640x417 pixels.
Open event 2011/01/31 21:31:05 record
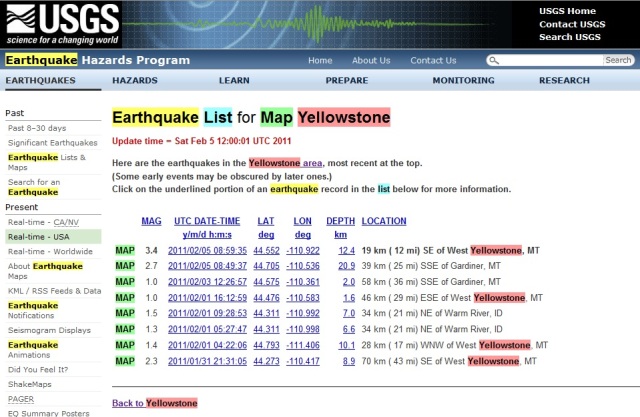point(207,361)
